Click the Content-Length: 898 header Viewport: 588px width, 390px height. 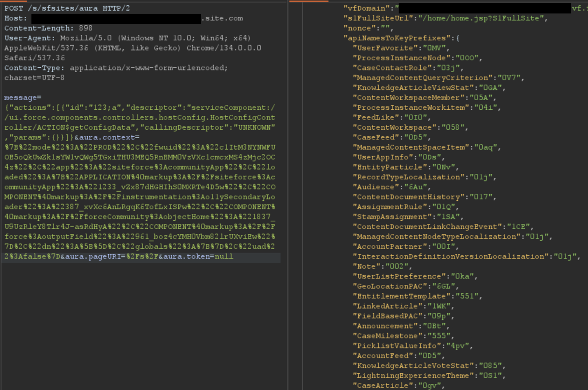pyautogui.click(x=48, y=28)
